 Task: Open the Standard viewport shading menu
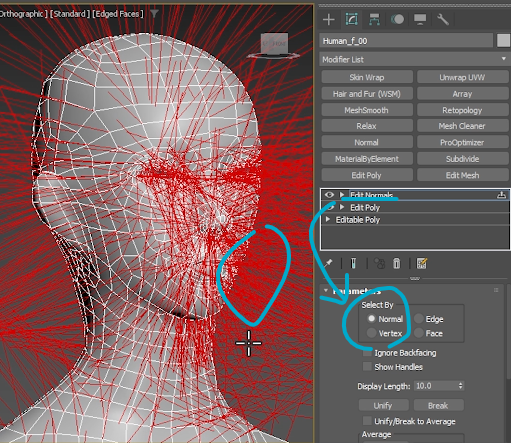coord(70,14)
